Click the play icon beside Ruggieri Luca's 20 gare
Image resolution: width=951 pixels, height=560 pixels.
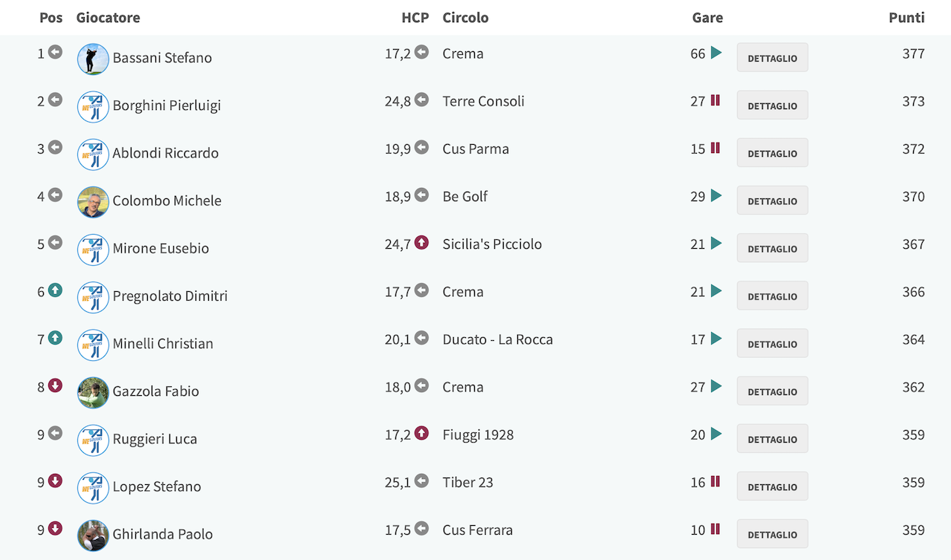coord(716,434)
